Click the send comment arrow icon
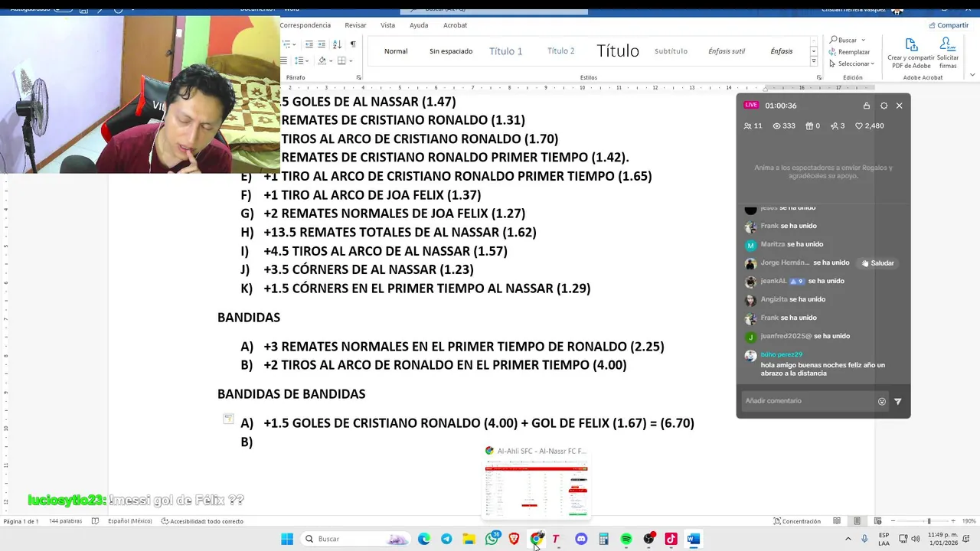This screenshot has width=980, height=551. pos(898,401)
